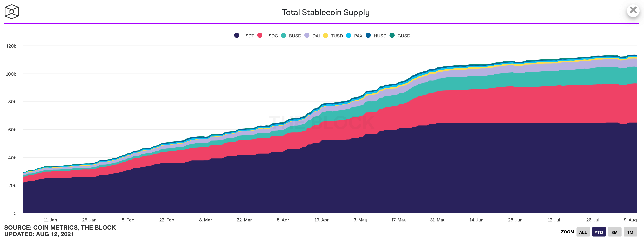Click the 25. Jan x-axis label
Screen dimensions: 644x240
click(x=89, y=220)
